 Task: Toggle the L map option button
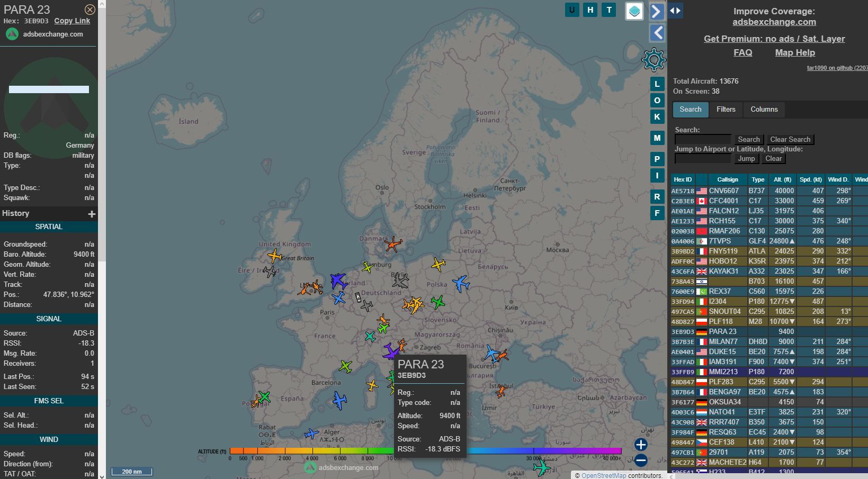(x=657, y=84)
